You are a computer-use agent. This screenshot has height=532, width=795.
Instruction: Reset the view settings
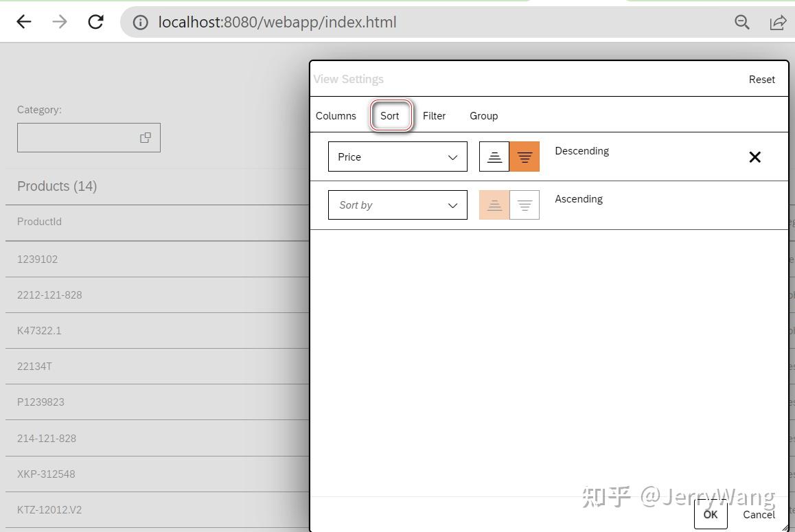761,79
